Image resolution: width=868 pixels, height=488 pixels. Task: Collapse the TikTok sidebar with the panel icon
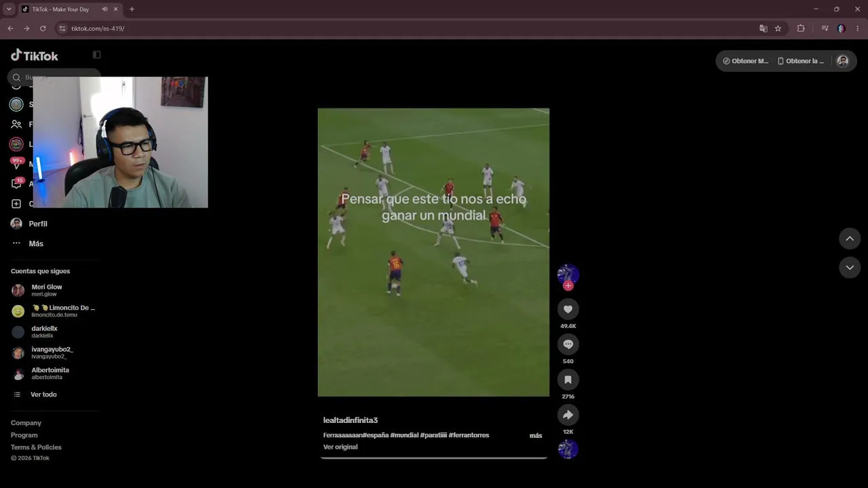click(x=97, y=55)
